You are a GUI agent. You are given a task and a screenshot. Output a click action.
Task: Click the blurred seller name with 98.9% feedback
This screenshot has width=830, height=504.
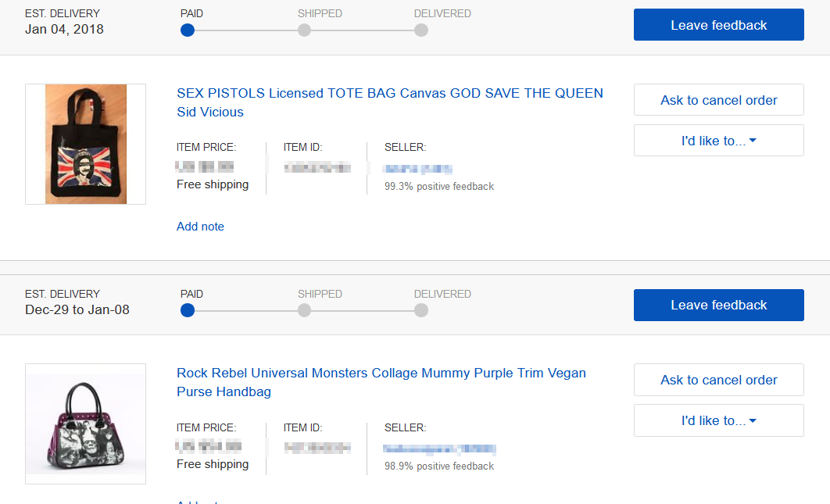(439, 449)
